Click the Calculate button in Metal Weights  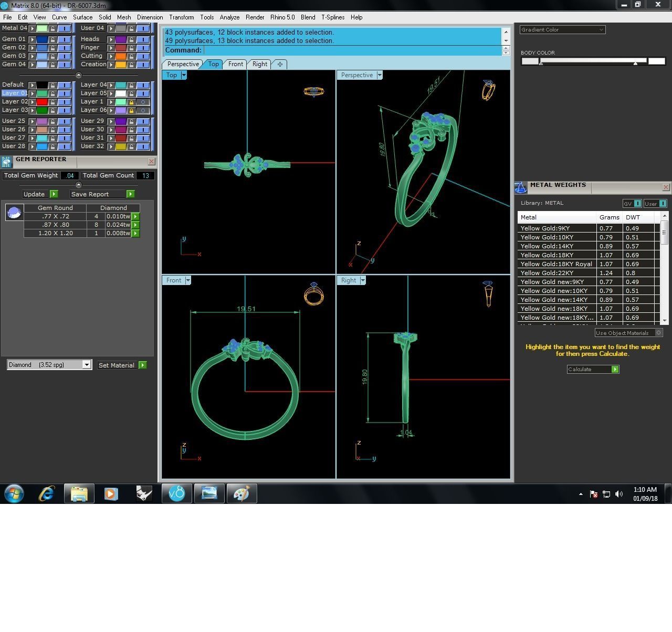pyautogui.click(x=593, y=370)
